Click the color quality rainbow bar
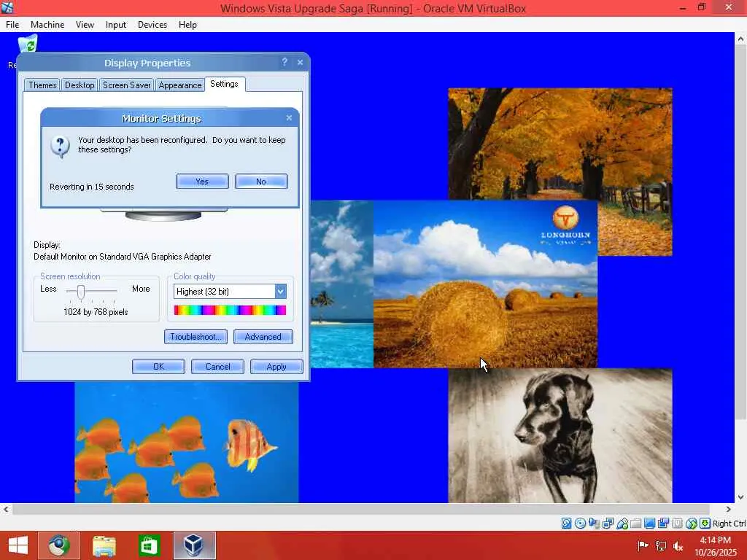 point(230,311)
